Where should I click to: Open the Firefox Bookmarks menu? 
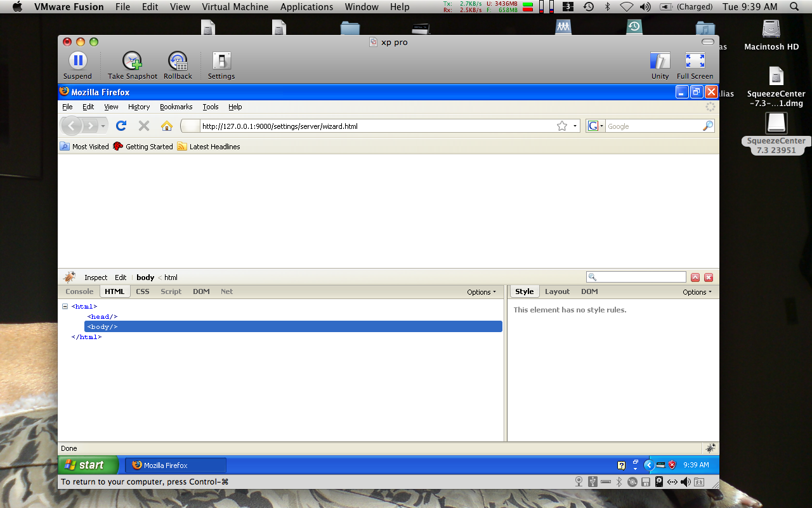[x=176, y=107]
